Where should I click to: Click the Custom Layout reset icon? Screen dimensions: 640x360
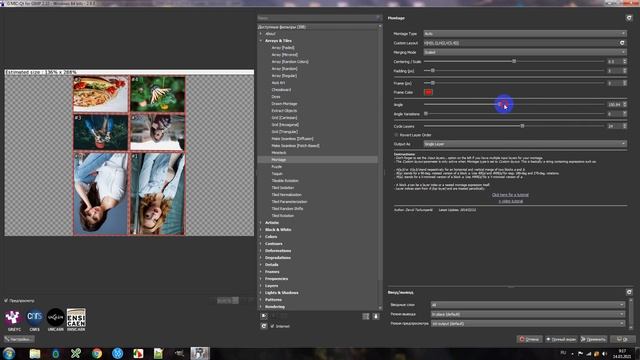622,43
